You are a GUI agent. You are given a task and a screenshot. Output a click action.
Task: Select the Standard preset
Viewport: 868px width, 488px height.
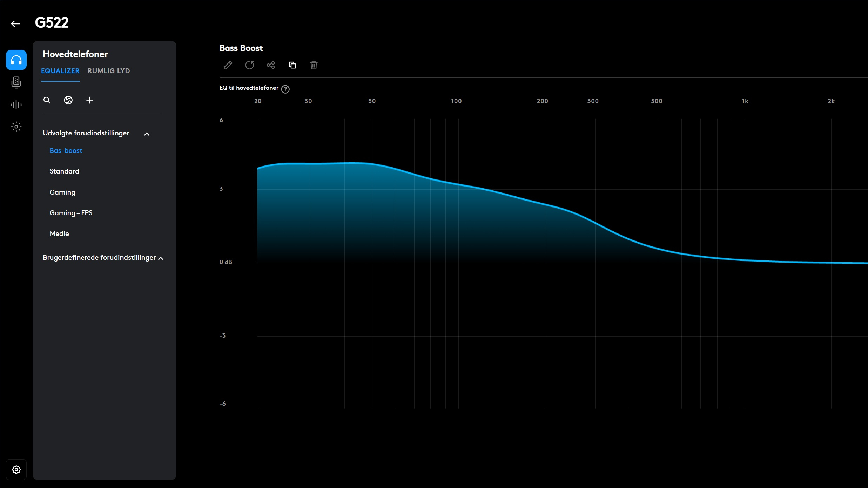pyautogui.click(x=64, y=171)
